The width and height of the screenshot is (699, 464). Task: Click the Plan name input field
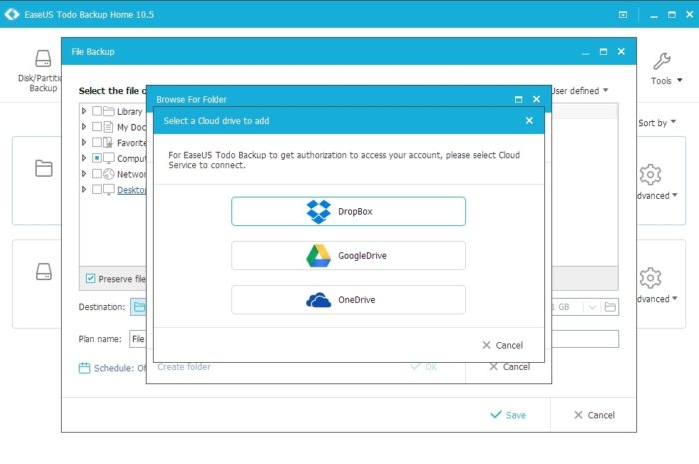tap(374, 339)
